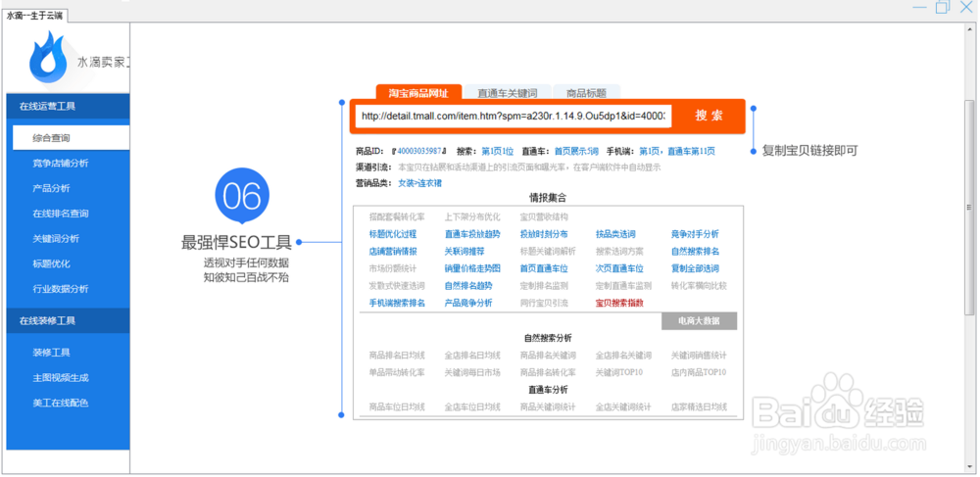The width and height of the screenshot is (980, 477).
Task: Open the 第1页1位 search rank link
Action: coord(497,151)
